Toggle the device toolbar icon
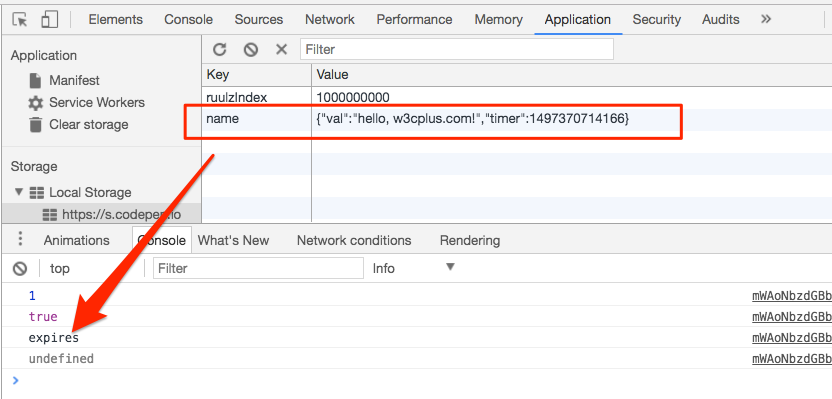 pos(49,20)
